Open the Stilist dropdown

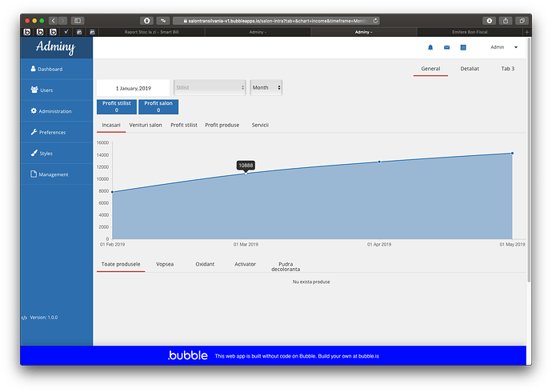(x=210, y=88)
